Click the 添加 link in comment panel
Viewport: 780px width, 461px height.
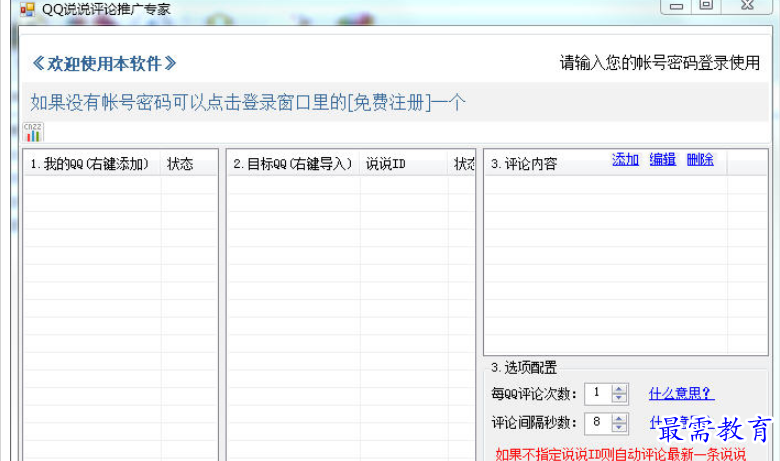coord(625,160)
